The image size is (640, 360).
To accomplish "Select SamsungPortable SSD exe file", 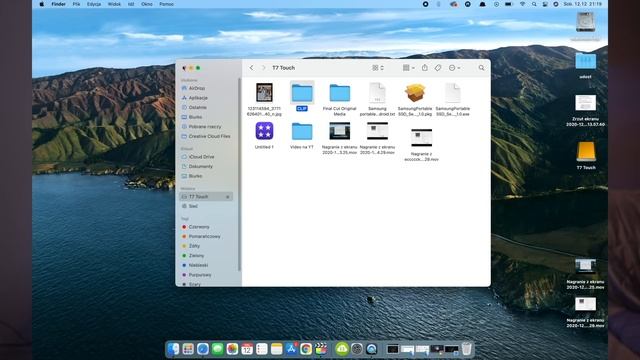I will [x=453, y=93].
